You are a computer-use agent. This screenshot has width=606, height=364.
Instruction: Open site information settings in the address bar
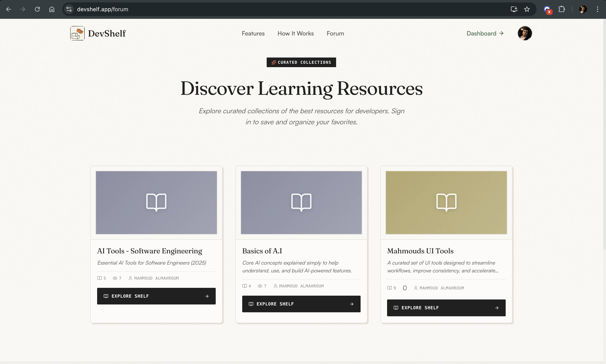pos(69,9)
